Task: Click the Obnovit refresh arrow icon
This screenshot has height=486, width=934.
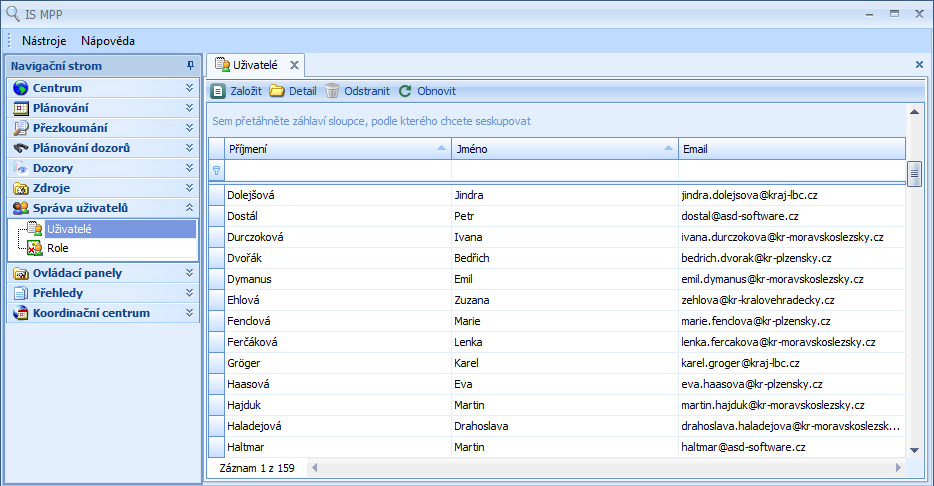Action: (x=405, y=91)
